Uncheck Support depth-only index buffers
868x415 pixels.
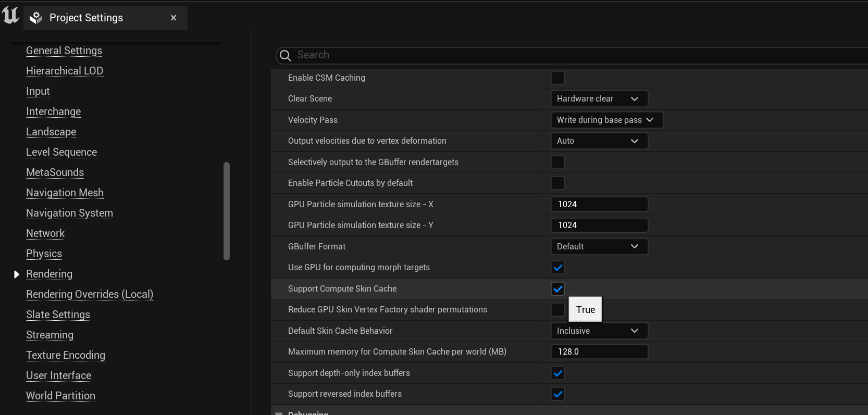pos(557,373)
